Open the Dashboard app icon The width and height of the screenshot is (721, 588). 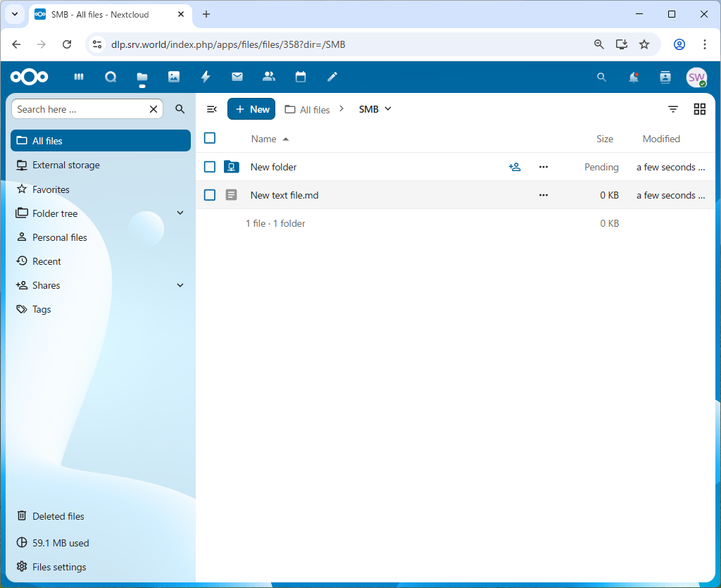coord(79,77)
